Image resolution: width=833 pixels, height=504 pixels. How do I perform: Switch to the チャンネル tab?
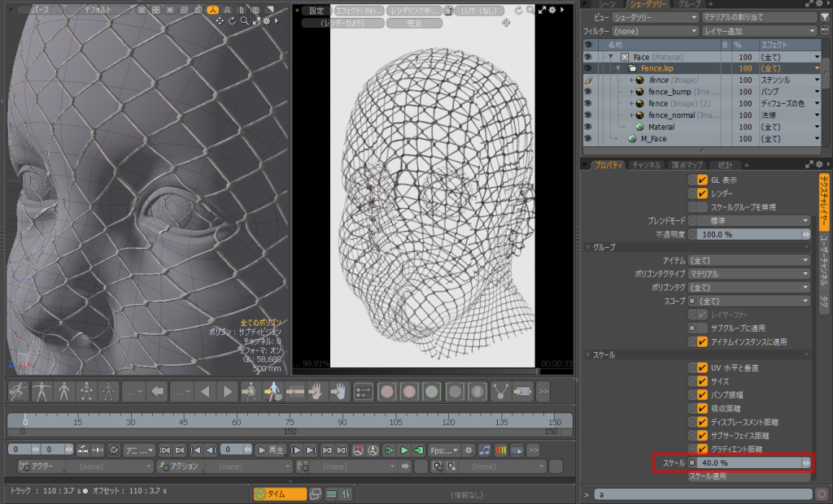point(646,165)
